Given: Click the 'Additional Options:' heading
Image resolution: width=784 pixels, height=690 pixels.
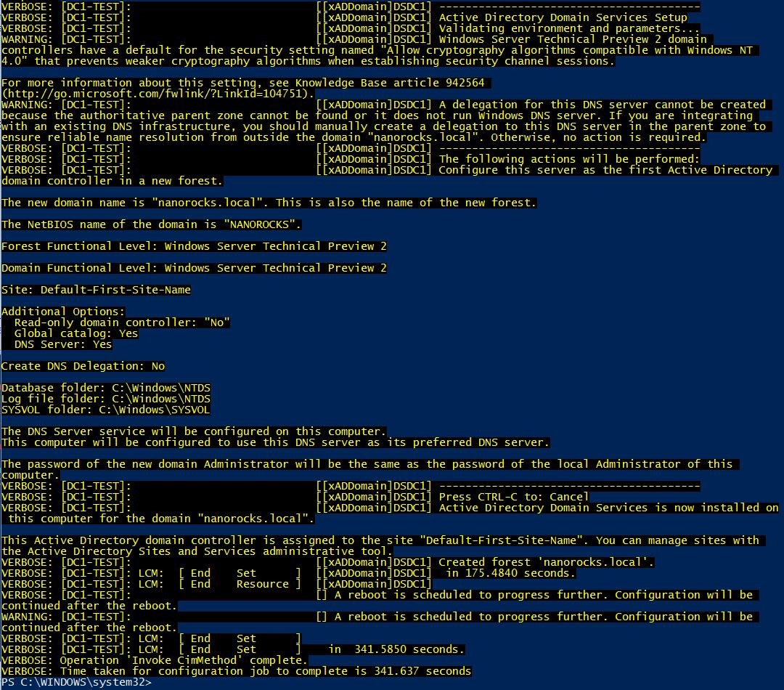Looking at the screenshot, I should [x=63, y=311].
